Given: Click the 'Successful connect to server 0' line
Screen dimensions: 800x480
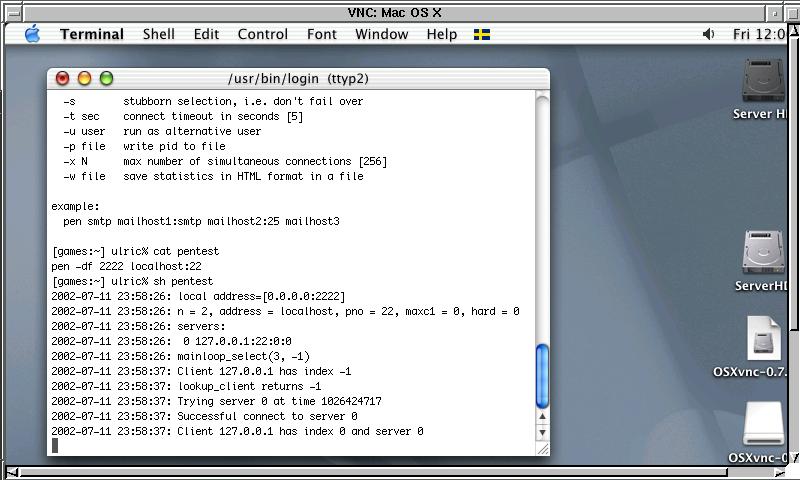Looking at the screenshot, I should (205, 416).
